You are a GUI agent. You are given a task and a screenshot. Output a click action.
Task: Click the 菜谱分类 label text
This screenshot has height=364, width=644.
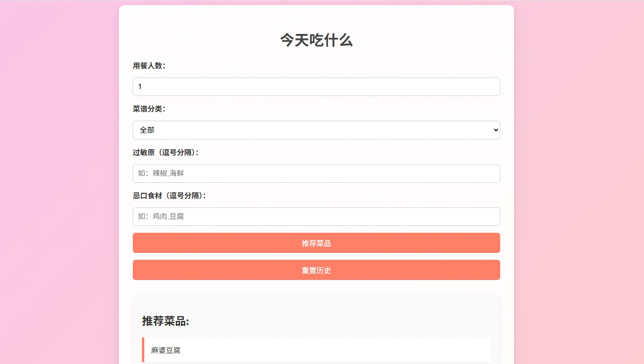coord(149,109)
